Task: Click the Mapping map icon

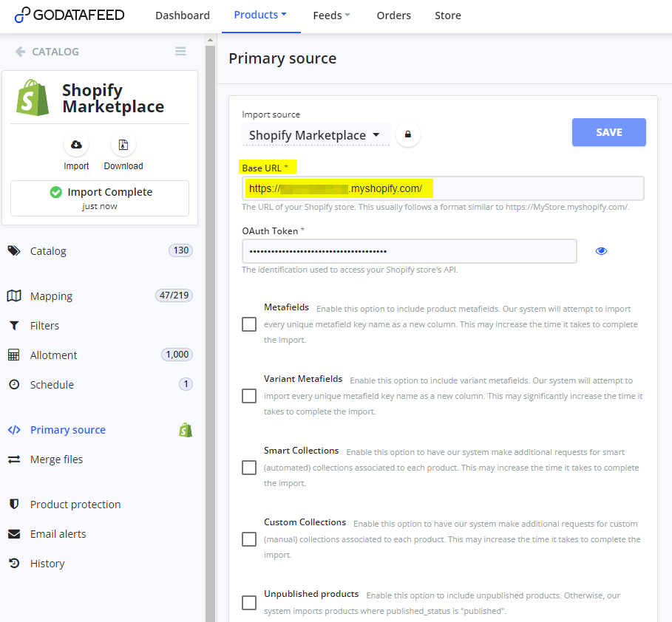Action: pyautogui.click(x=14, y=295)
